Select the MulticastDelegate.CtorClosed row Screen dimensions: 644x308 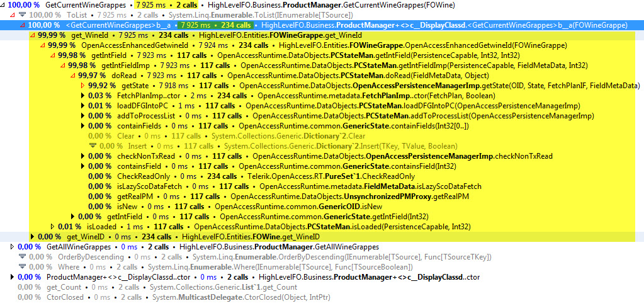pyautogui.click(x=174, y=297)
